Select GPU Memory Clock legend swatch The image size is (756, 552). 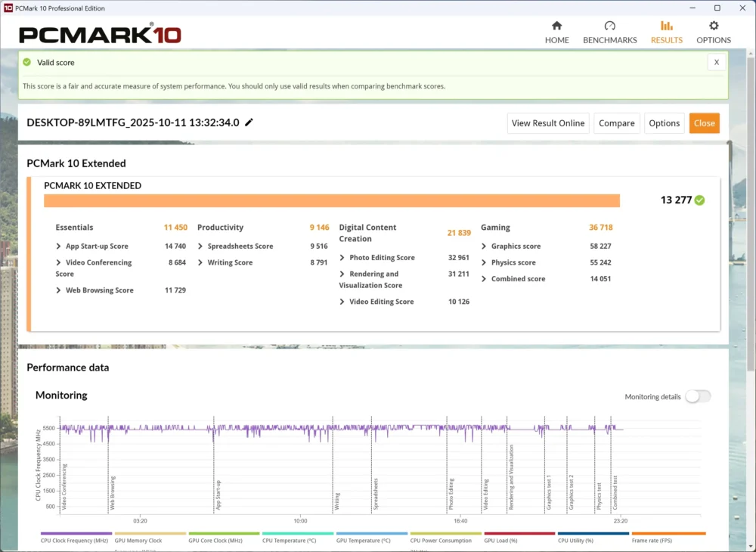click(x=150, y=533)
